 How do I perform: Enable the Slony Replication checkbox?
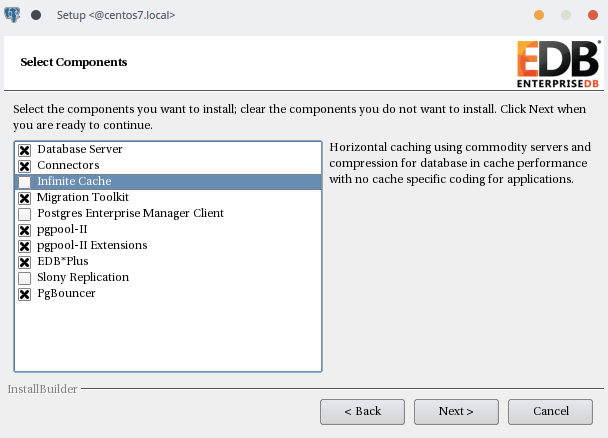(24, 278)
